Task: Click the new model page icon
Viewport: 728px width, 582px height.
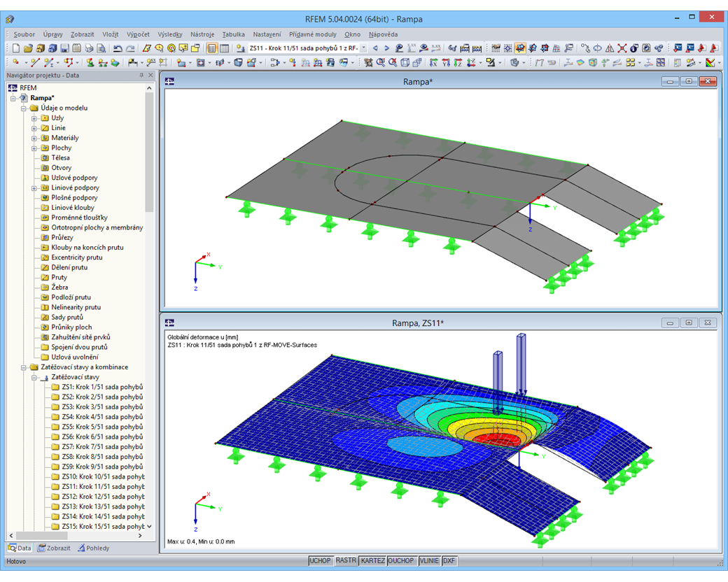Action: pyautogui.click(x=15, y=48)
